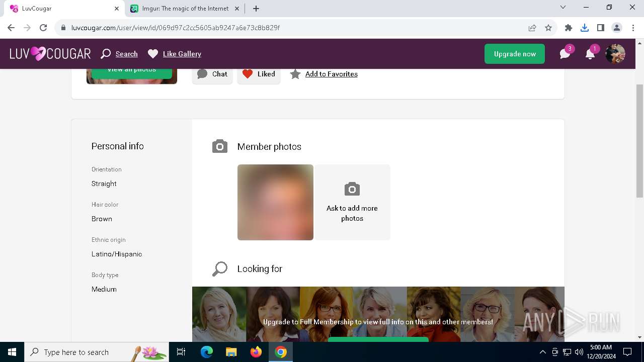Open the user avatar menu in header
The image size is (644, 362).
pos(615,54)
